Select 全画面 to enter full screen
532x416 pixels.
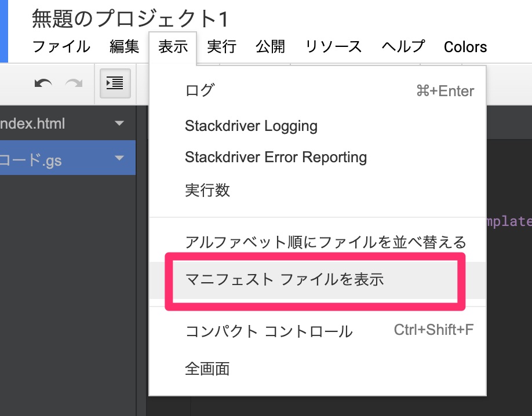(x=207, y=368)
